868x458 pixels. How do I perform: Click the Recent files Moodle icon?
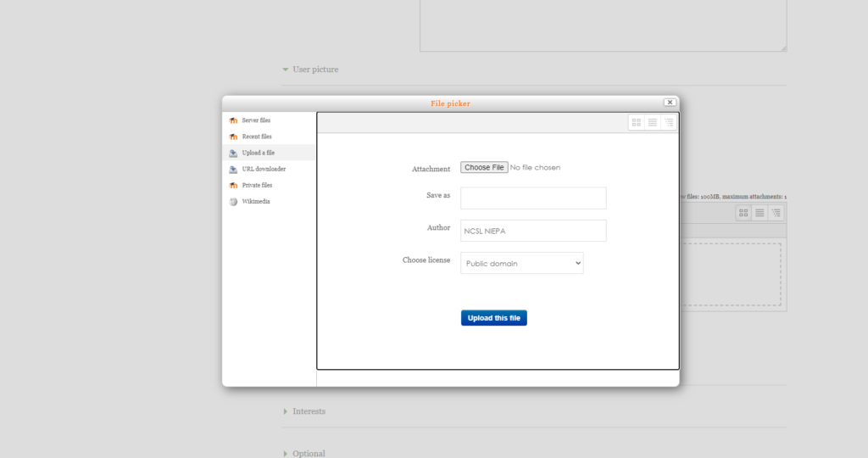point(233,137)
